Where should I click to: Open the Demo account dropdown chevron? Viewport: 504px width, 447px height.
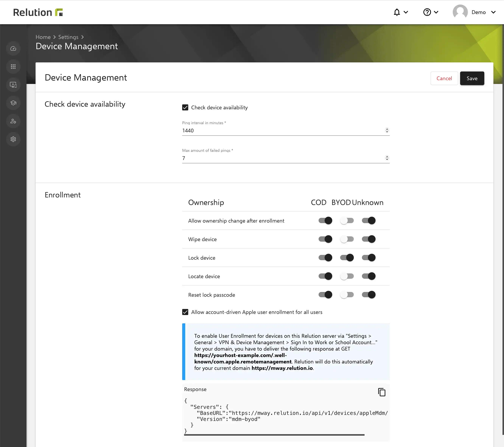(493, 12)
